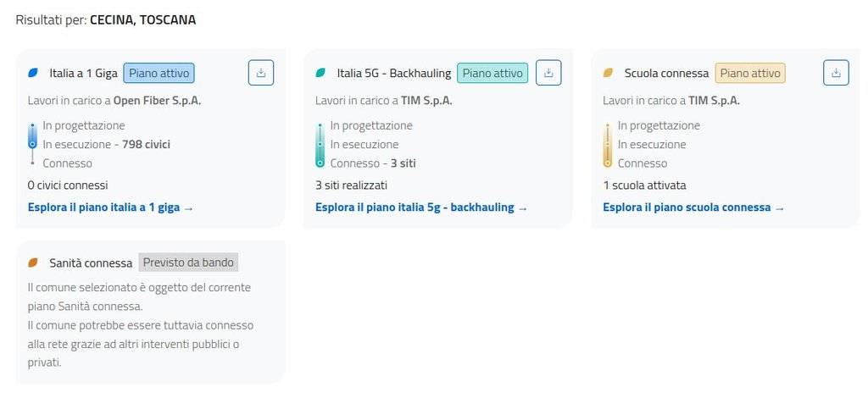This screenshot has height=398, width=868.
Task: Select the In esecuzione - 798 civici step
Action: [x=106, y=145]
